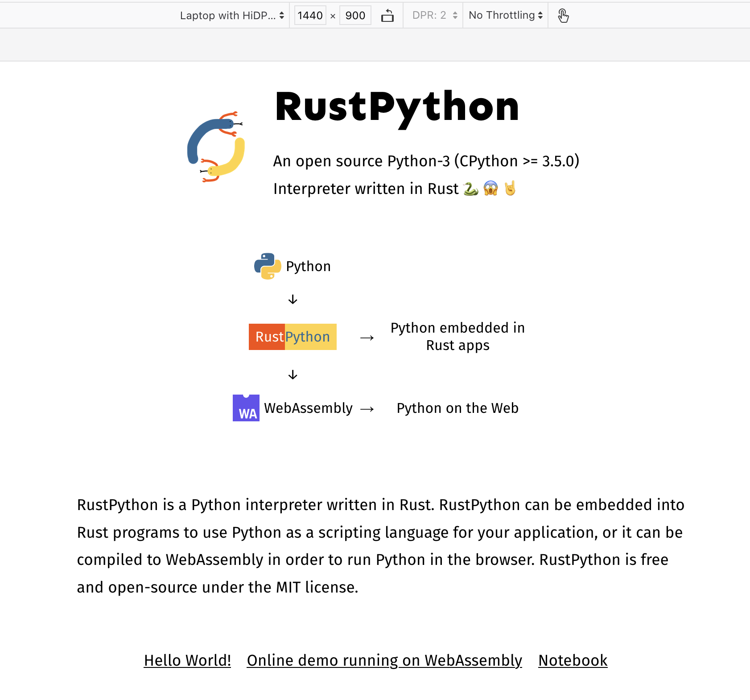The height and width of the screenshot is (700, 750).
Task: Click the Python logo icon in the diagram
Action: [x=268, y=266]
